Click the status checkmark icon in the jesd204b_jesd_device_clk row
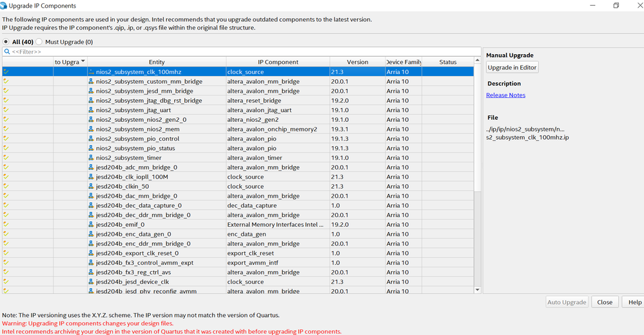The width and height of the screenshot is (644, 335). tap(6, 282)
